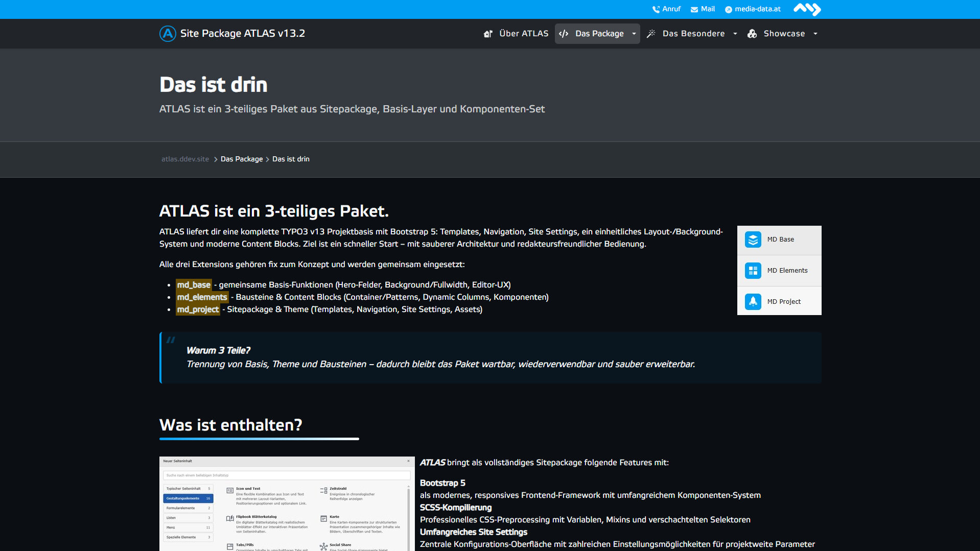Open the Neuer Seiteninhalt screenshot thumbnail

pos(287,504)
